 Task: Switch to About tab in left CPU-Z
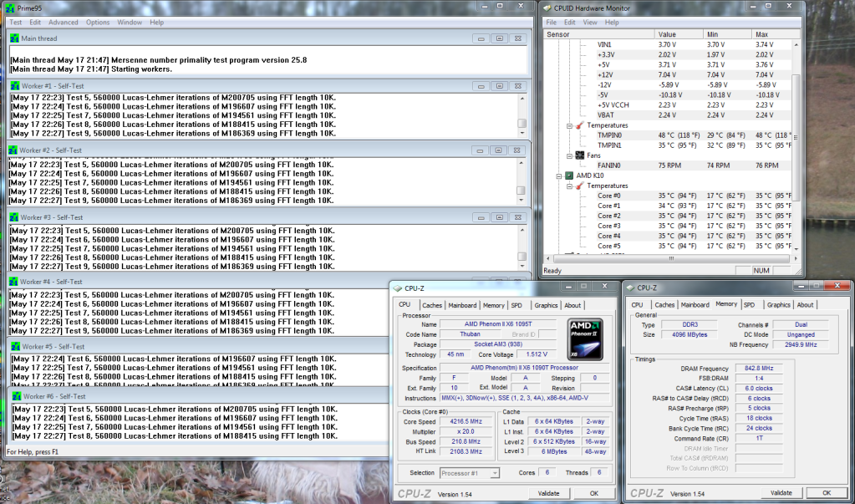click(x=573, y=305)
